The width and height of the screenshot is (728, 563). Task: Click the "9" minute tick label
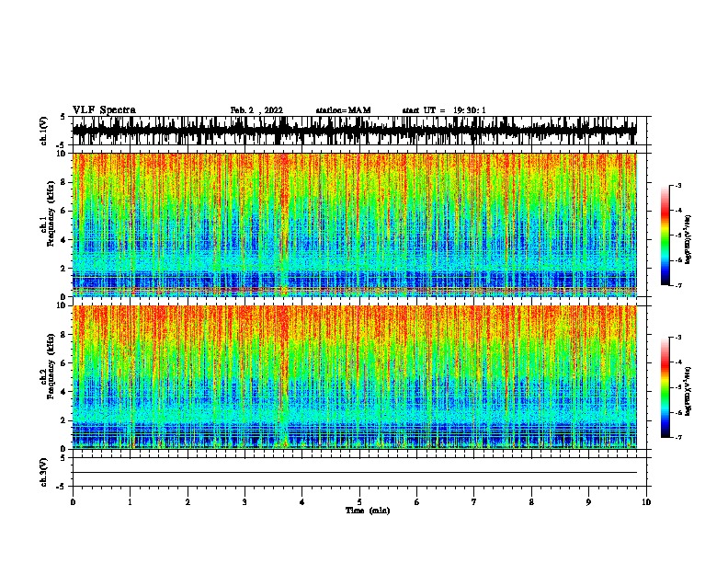pyautogui.click(x=588, y=502)
